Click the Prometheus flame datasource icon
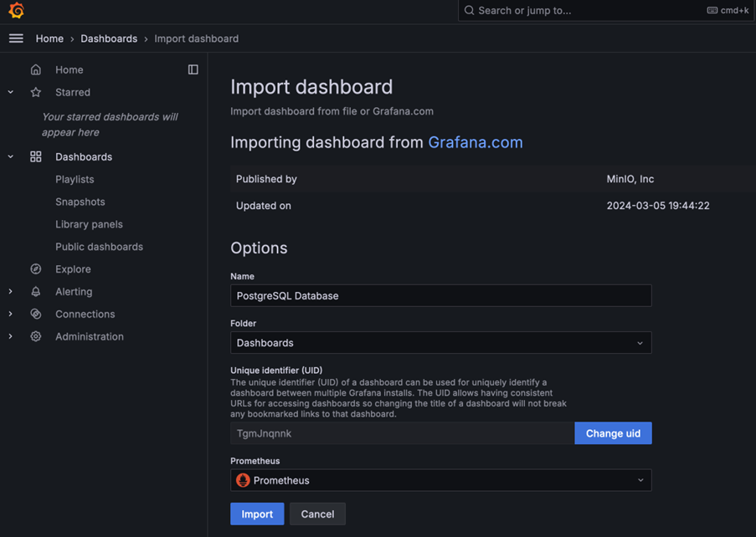Screen dimensions: 756x537 click(243, 480)
